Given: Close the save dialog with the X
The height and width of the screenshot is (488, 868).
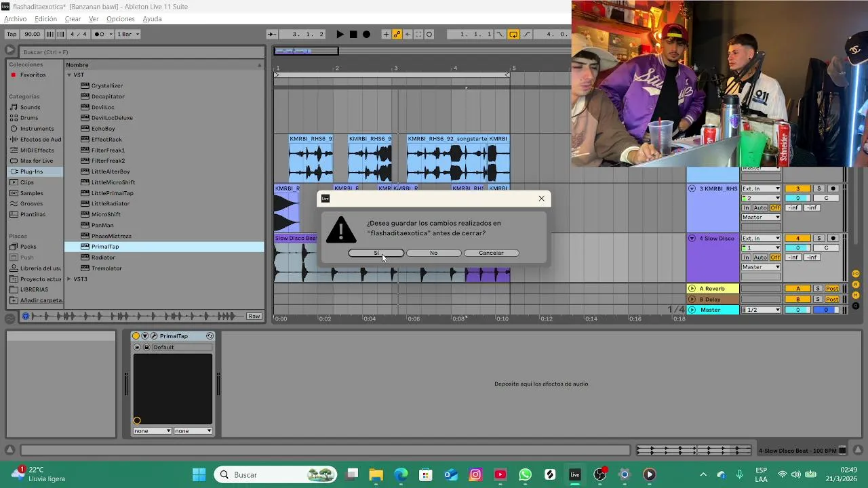Looking at the screenshot, I should 541,199.
